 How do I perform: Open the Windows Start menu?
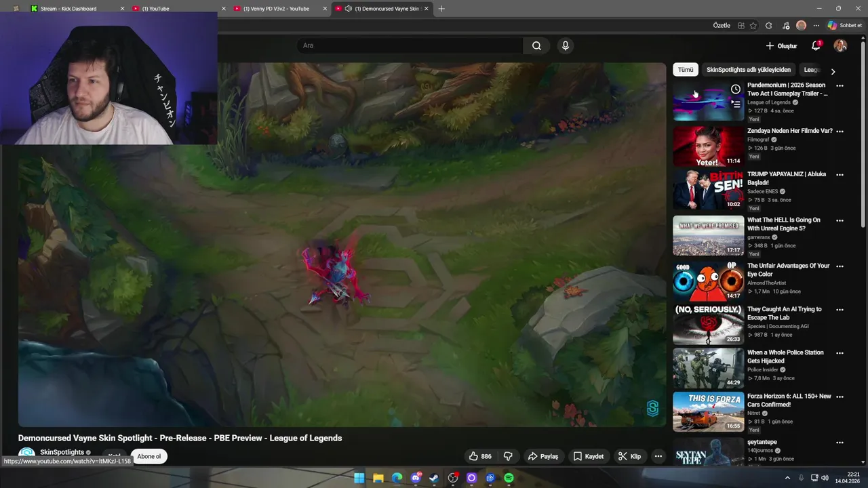359,478
